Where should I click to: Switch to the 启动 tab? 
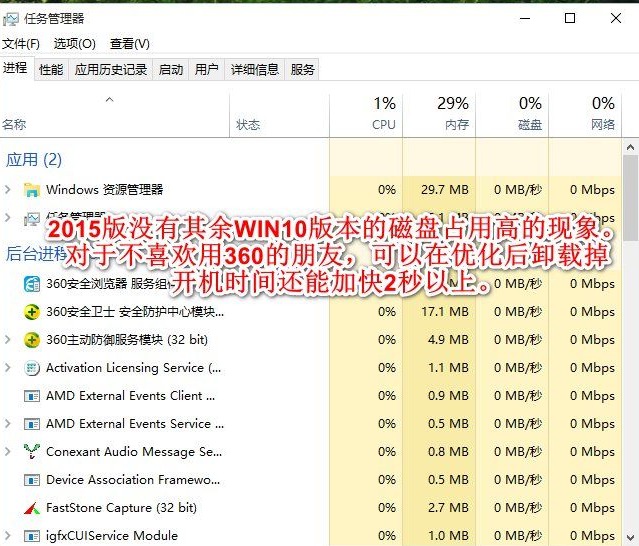(170, 70)
